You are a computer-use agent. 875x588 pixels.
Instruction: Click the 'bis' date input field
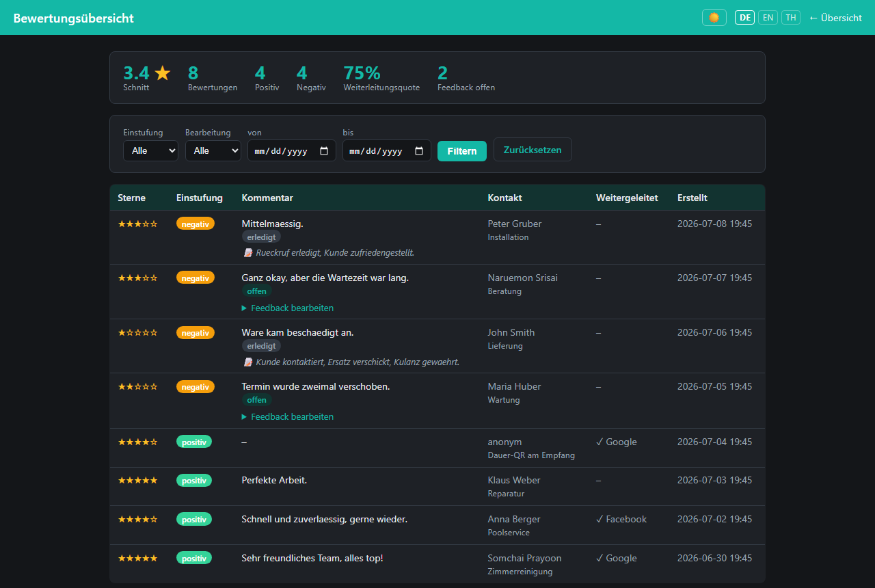coord(387,150)
